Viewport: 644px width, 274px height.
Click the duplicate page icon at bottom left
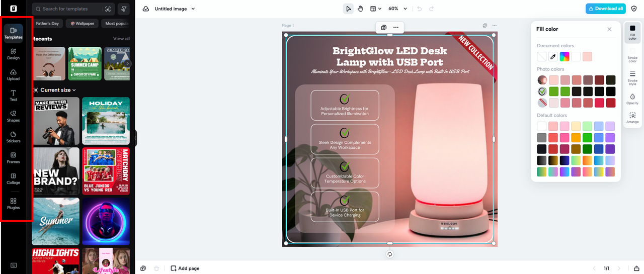[x=143, y=268]
